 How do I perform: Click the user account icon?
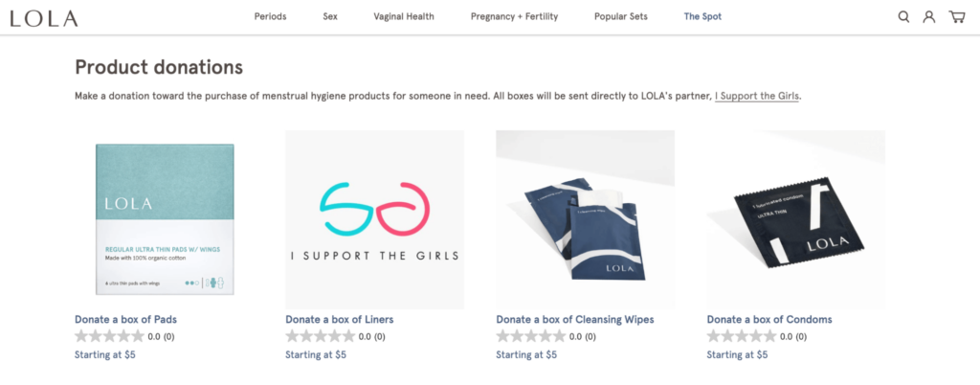[929, 17]
